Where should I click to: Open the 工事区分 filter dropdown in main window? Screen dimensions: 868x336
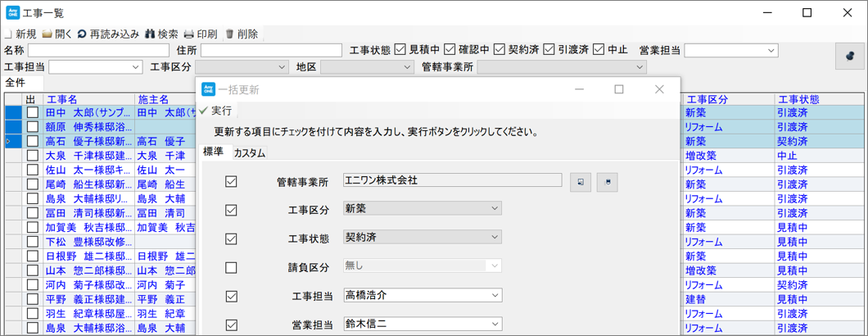(282, 67)
